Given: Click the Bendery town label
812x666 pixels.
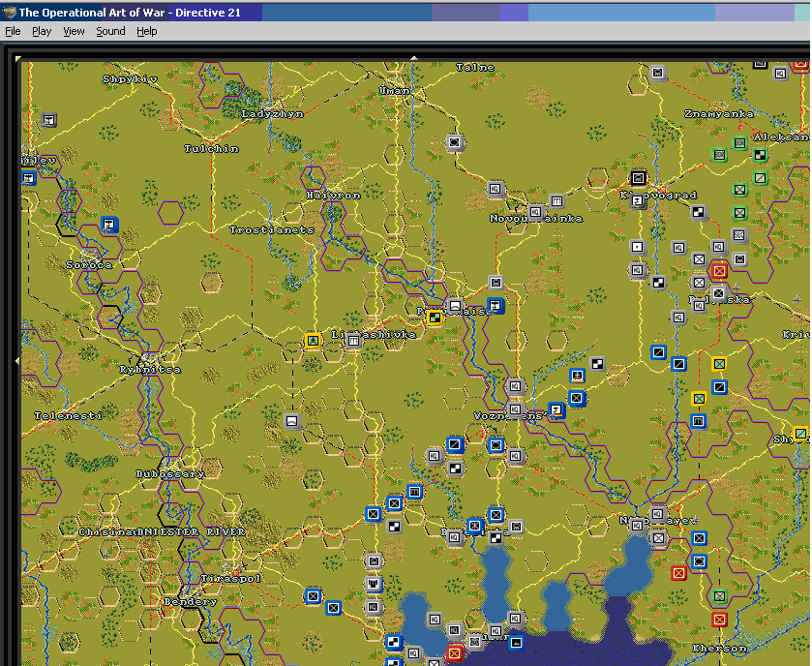Looking at the screenshot, I should 191,602.
